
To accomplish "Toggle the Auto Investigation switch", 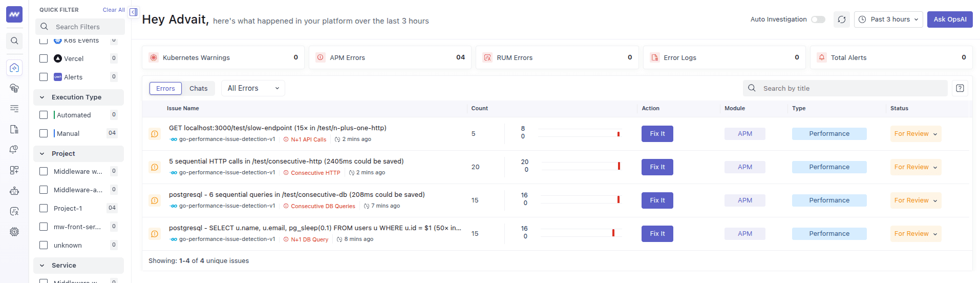I will 818,19.
